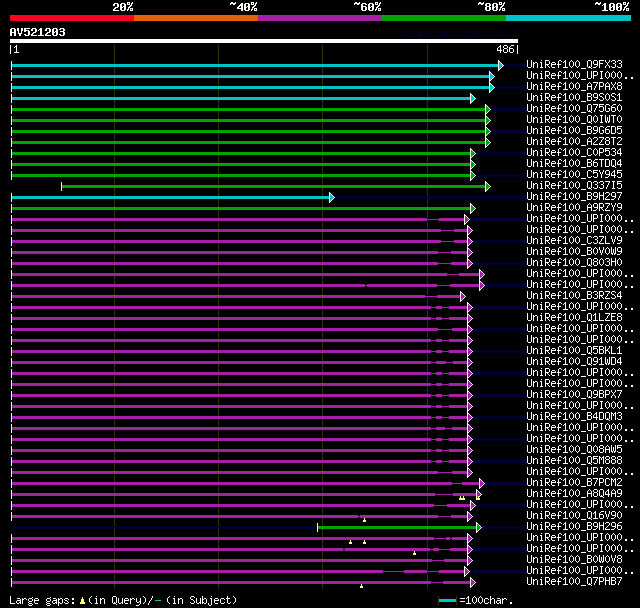640x608 pixels.
Task: Click the UniRef100_A8Q4A9 label
Action: pos(574,494)
